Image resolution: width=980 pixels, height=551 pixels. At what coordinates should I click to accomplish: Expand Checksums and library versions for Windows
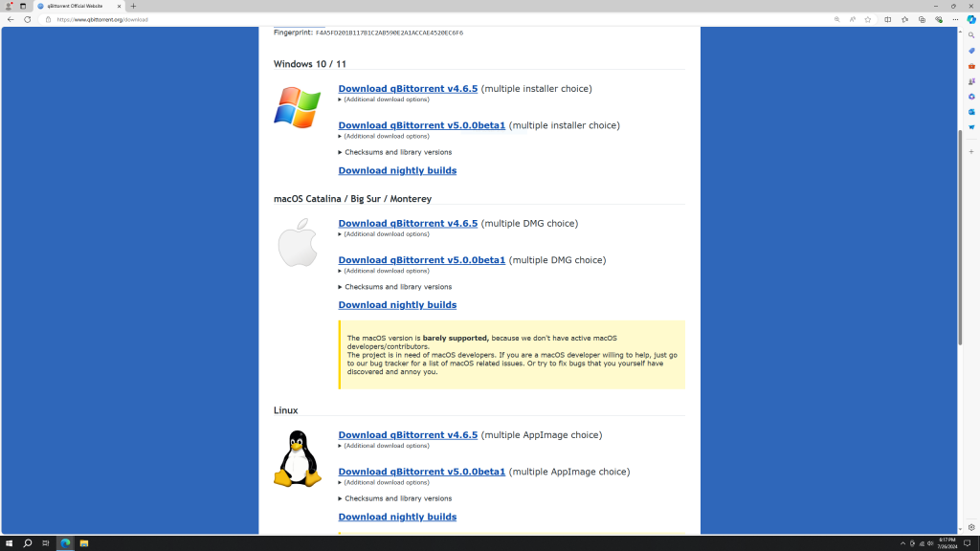(397, 152)
